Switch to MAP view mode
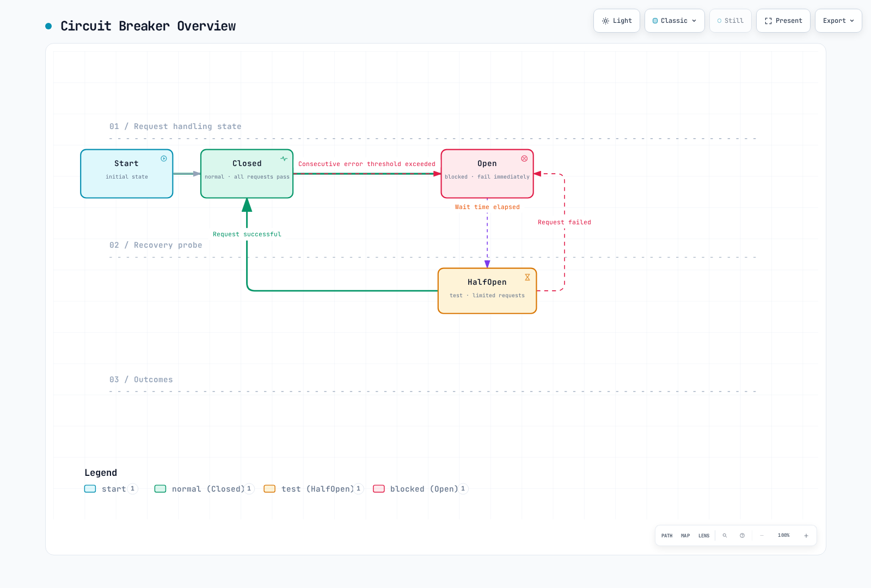This screenshot has height=588, width=871. click(x=685, y=536)
